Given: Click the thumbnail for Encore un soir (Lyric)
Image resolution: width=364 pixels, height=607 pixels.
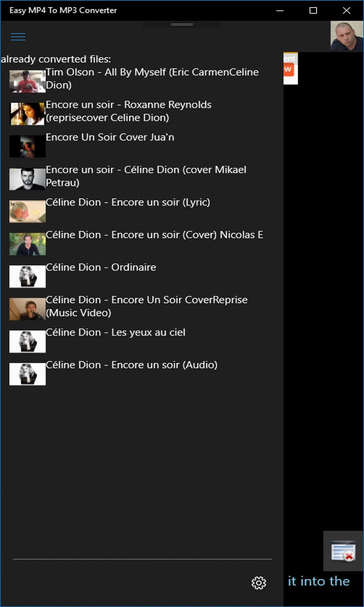Looking at the screenshot, I should 27,212.
